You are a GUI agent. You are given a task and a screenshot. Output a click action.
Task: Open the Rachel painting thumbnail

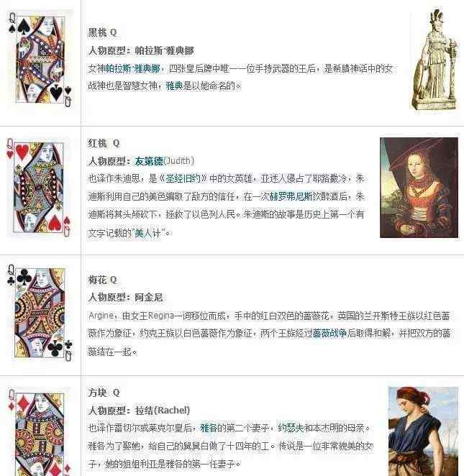click(423, 431)
